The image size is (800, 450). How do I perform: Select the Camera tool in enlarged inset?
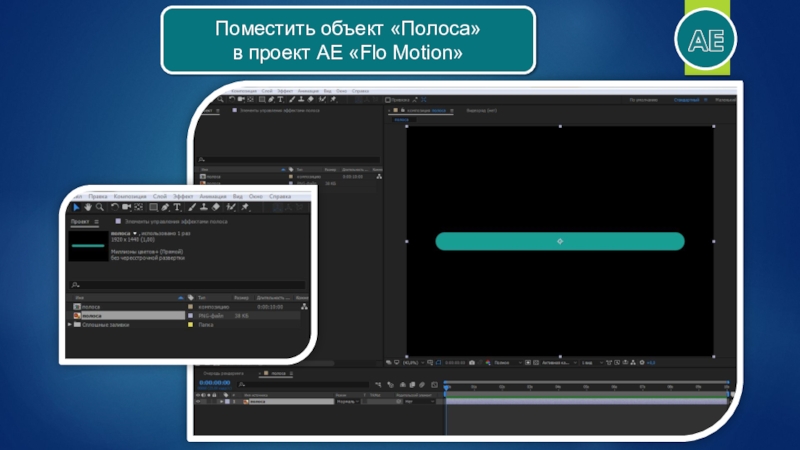(x=127, y=207)
